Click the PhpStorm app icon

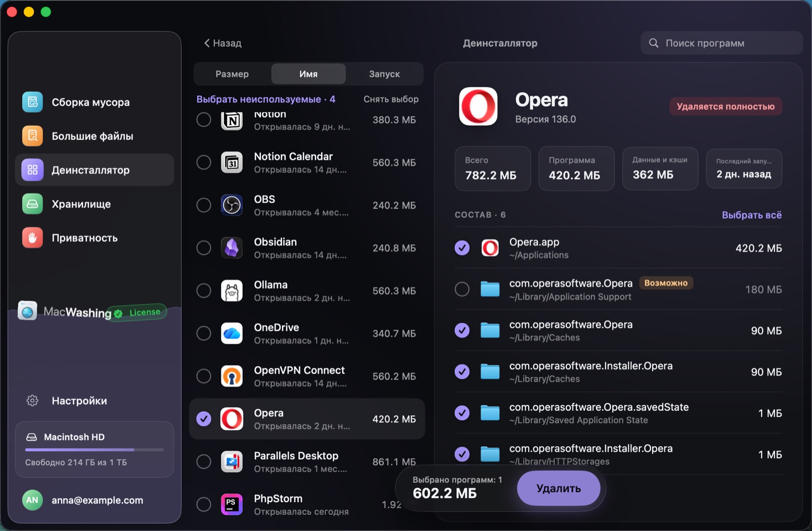(x=232, y=504)
